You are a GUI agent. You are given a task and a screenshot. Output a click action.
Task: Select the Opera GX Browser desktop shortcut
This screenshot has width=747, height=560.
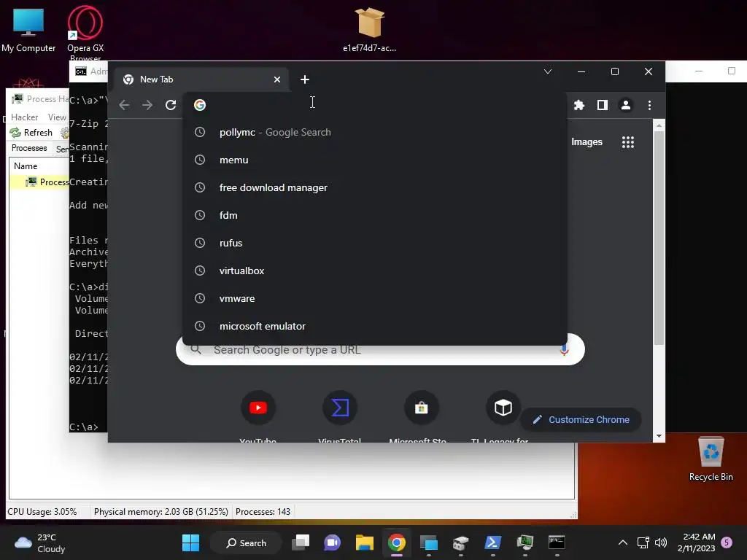tap(85, 32)
